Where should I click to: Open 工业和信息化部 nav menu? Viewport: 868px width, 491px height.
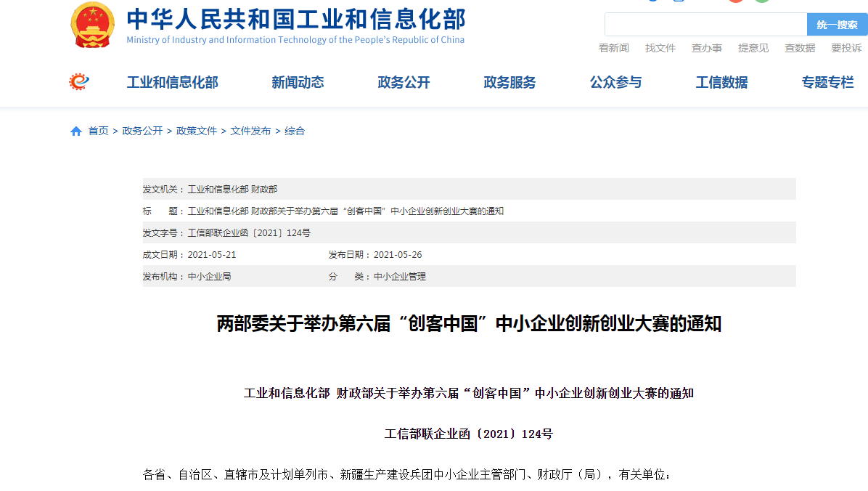pos(173,83)
